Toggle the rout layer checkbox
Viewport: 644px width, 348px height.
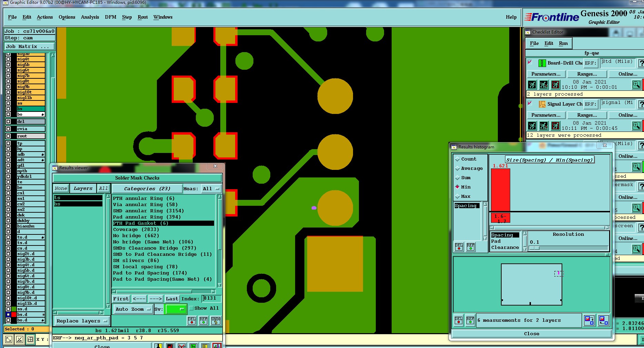coord(8,136)
